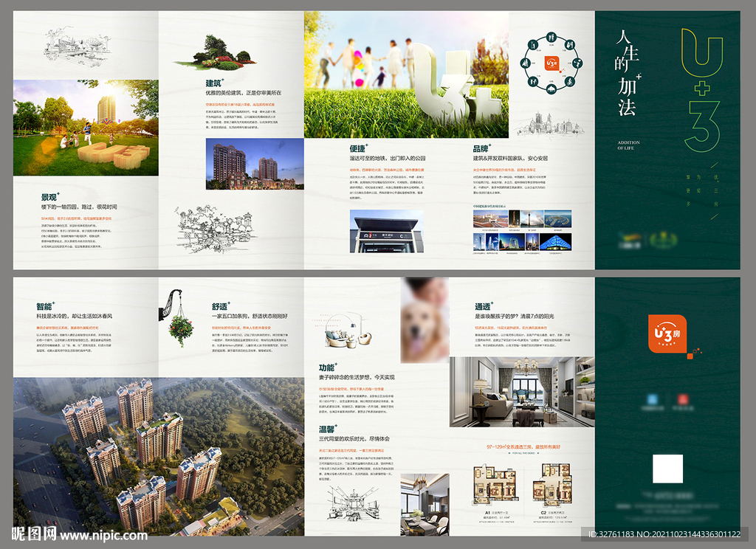Click the A1 floor plan
Image resolution: width=756 pixels, height=549 pixels.
494,485
